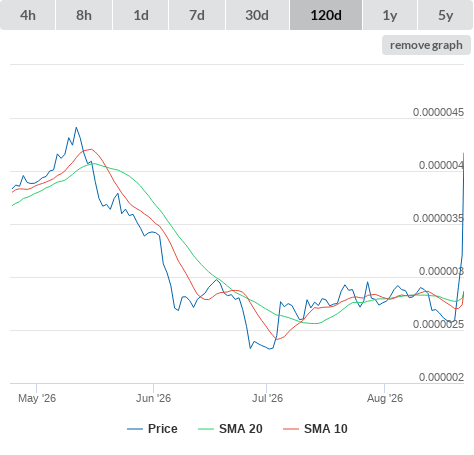
Task: Select the 4h time range tab
Action: 28,15
